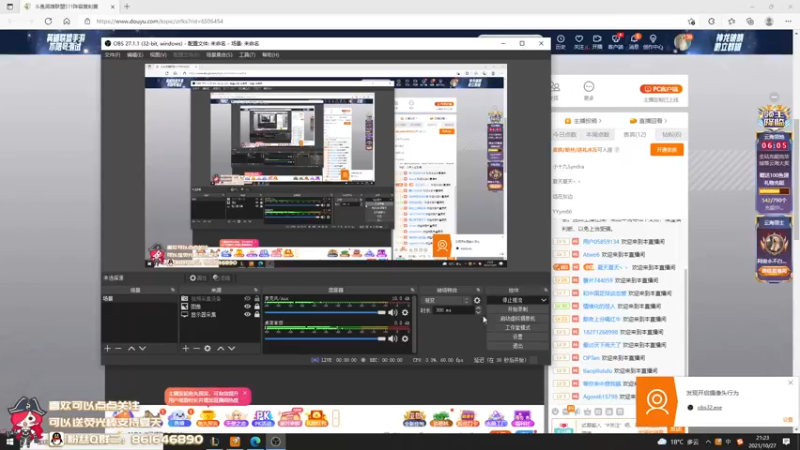Pop out the Scenes dock panel
Viewport: 800px width, 450px height.
pos(172,290)
